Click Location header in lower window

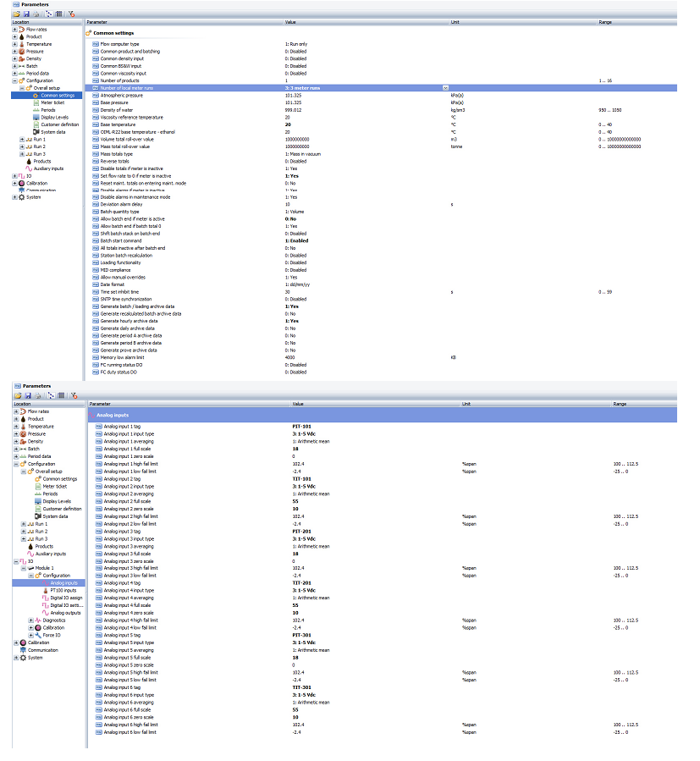48,404
